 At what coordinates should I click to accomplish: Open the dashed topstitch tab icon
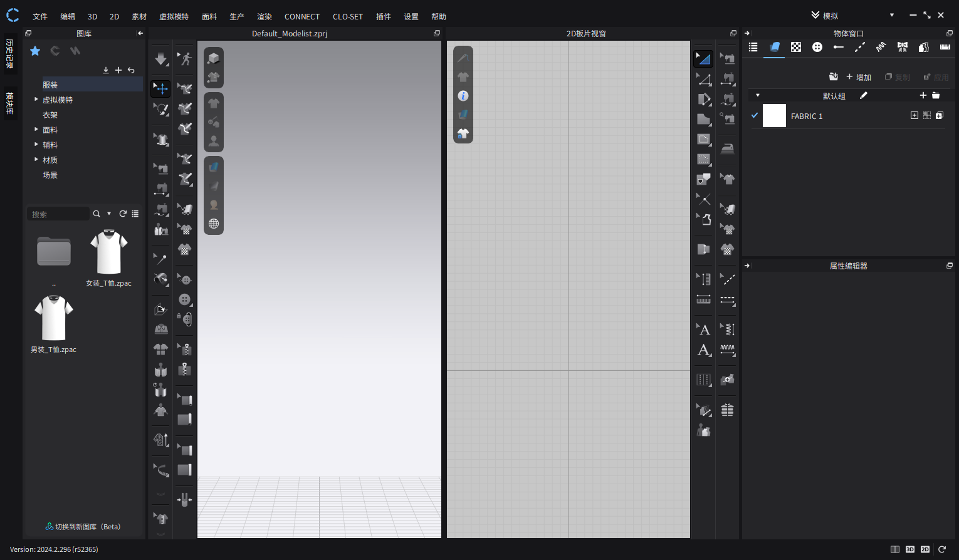(x=860, y=47)
